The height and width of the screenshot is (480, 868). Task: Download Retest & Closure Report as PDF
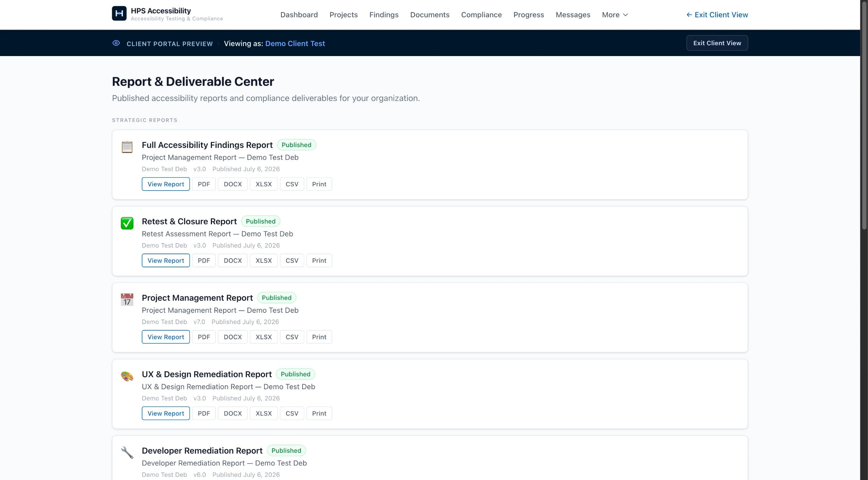204,260
